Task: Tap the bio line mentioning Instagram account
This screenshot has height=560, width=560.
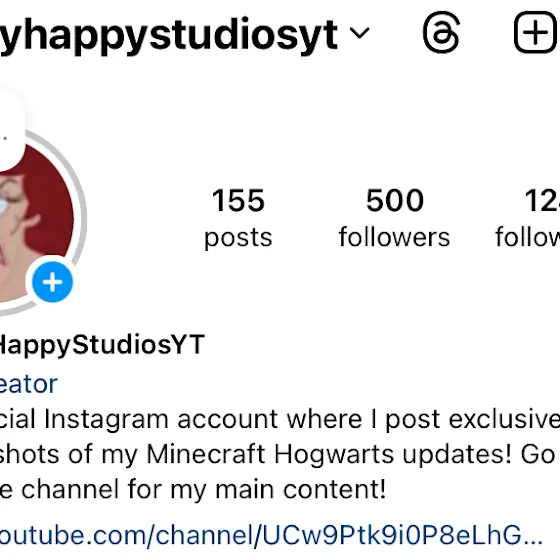Action: [280, 419]
